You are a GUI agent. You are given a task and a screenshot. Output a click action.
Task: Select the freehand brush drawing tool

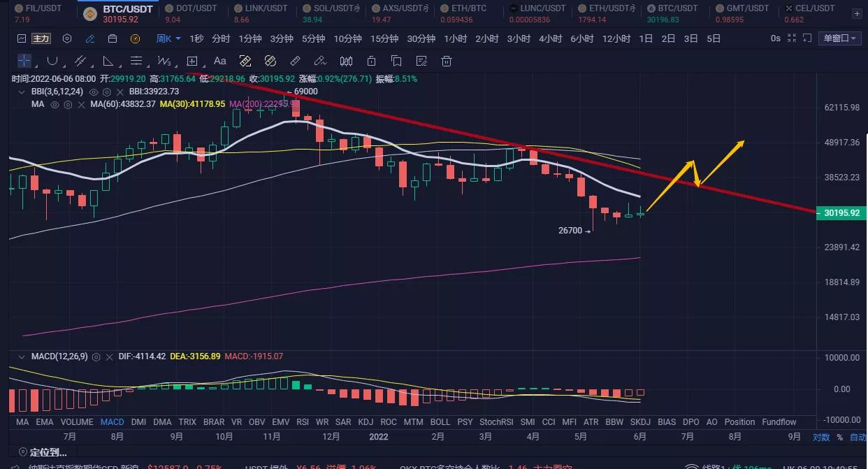(x=319, y=61)
